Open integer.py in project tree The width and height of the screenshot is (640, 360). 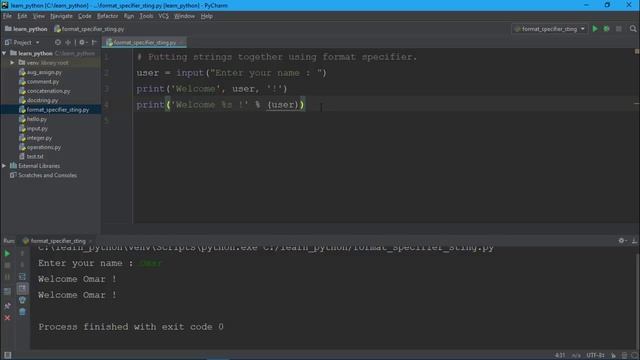click(39, 138)
